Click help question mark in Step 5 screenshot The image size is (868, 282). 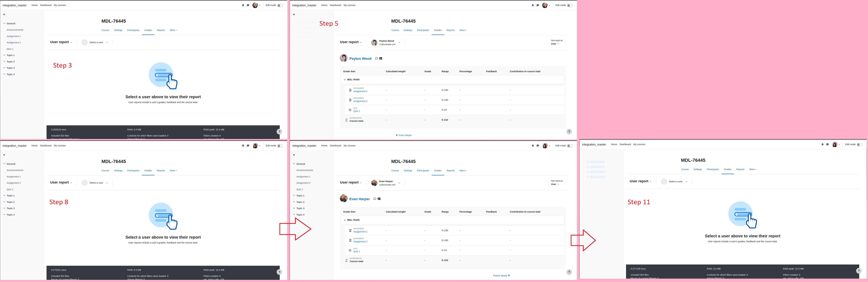pyautogui.click(x=569, y=132)
